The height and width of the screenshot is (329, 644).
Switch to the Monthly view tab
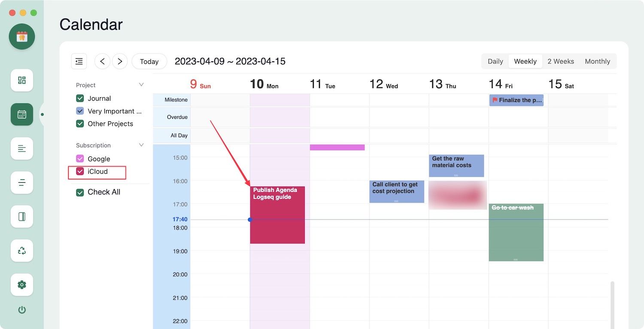pyautogui.click(x=597, y=61)
